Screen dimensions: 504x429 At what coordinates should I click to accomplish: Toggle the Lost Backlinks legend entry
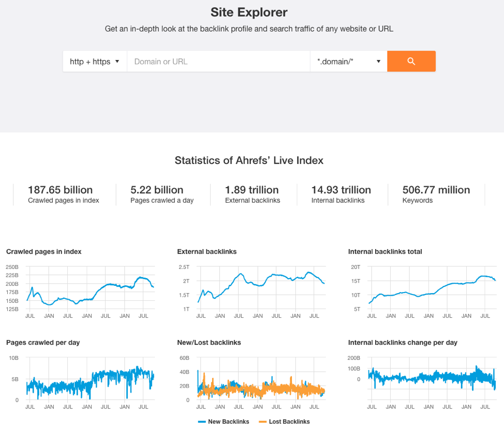[285, 422]
